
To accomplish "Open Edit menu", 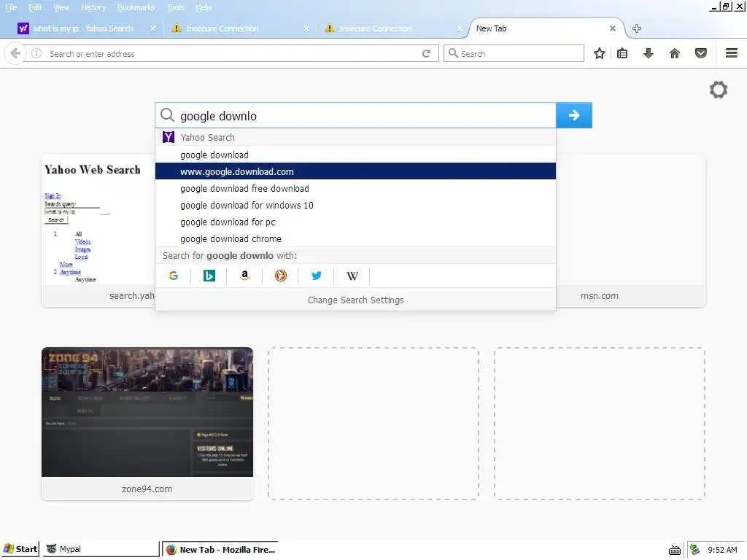I will [35, 7].
